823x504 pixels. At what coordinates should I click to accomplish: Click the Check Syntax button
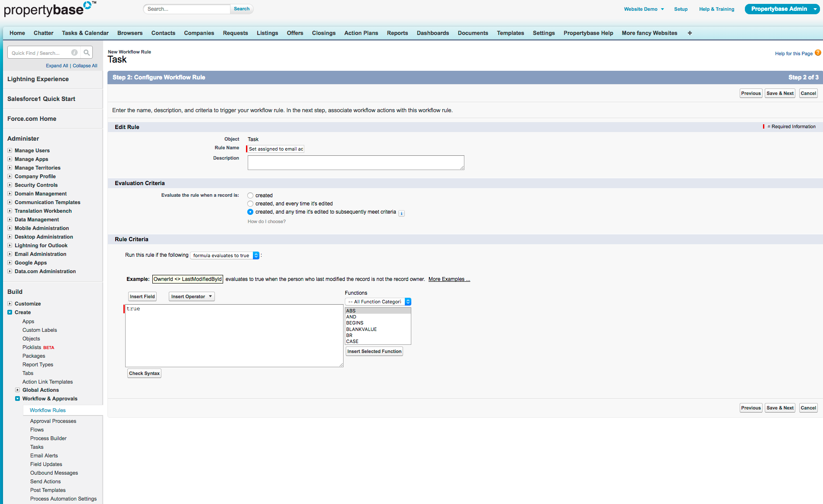coord(144,373)
